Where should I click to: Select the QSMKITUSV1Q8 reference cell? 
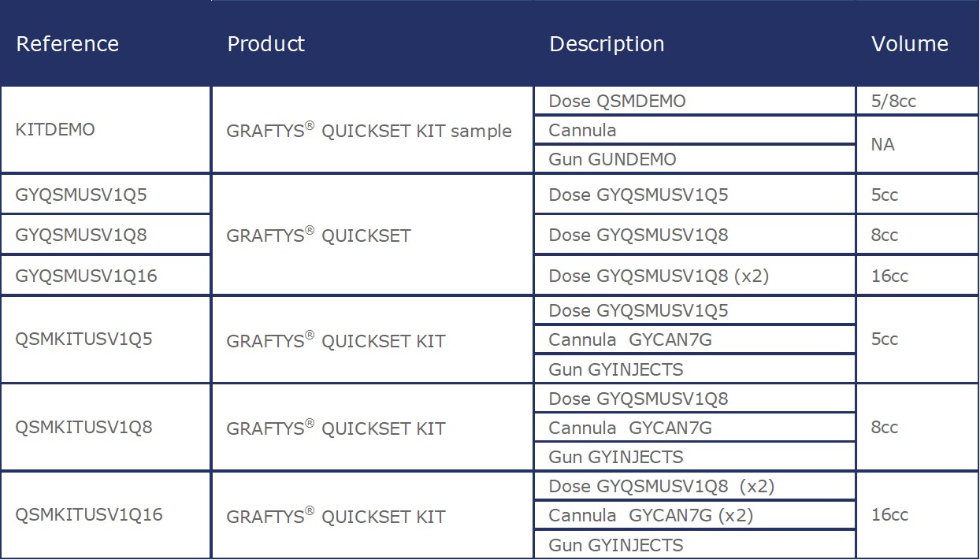pos(84,428)
